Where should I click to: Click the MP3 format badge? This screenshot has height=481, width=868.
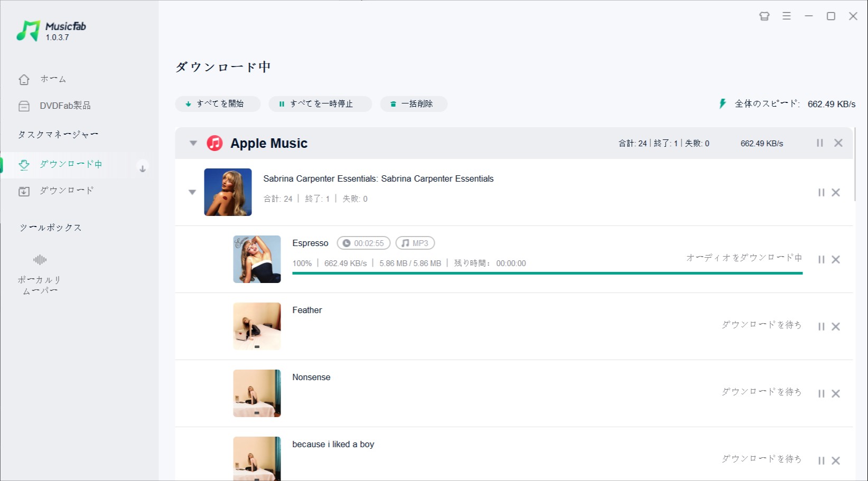point(415,243)
